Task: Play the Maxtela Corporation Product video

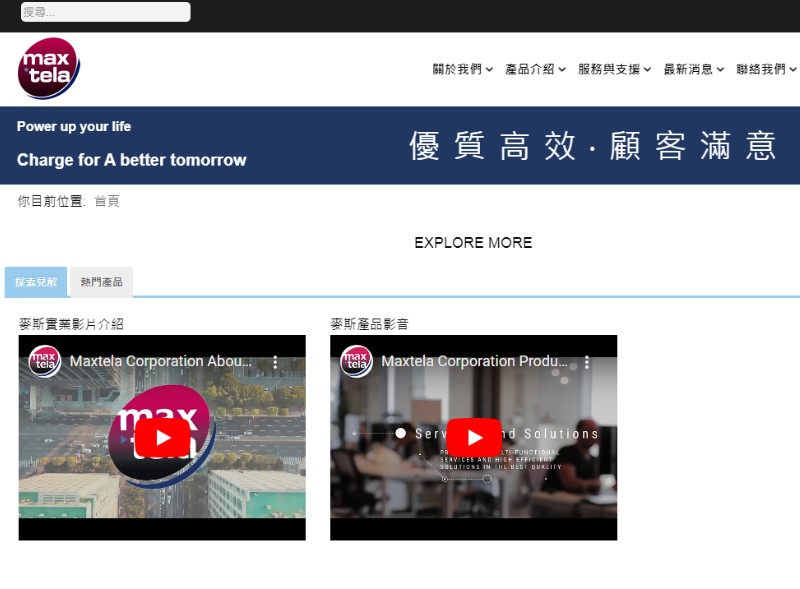Action: (x=473, y=438)
